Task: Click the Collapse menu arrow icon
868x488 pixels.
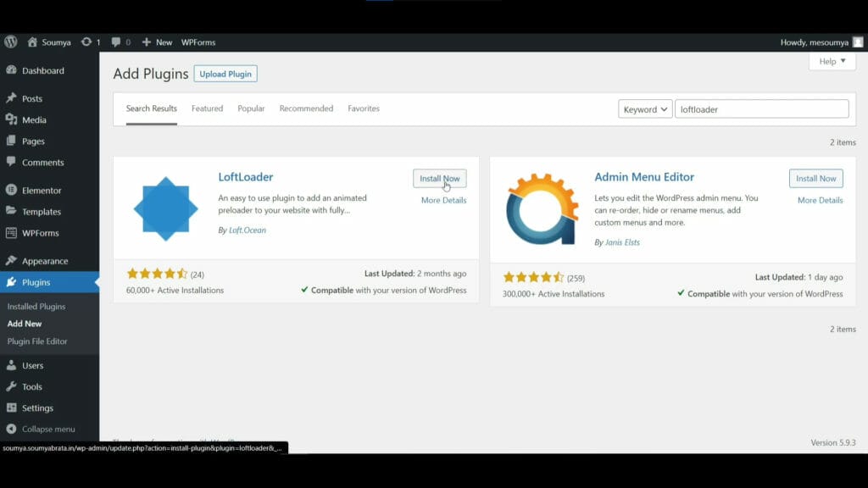Action: pos(12,429)
